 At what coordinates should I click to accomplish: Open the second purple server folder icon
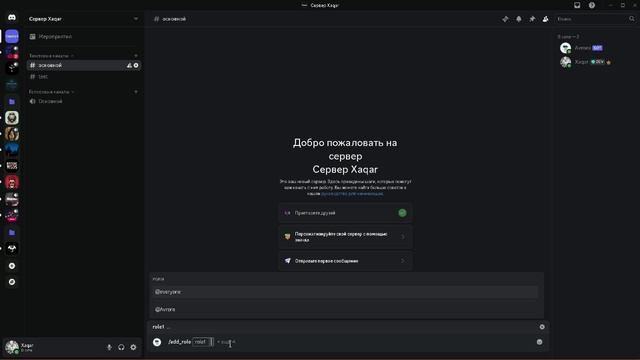pyautogui.click(x=12, y=233)
